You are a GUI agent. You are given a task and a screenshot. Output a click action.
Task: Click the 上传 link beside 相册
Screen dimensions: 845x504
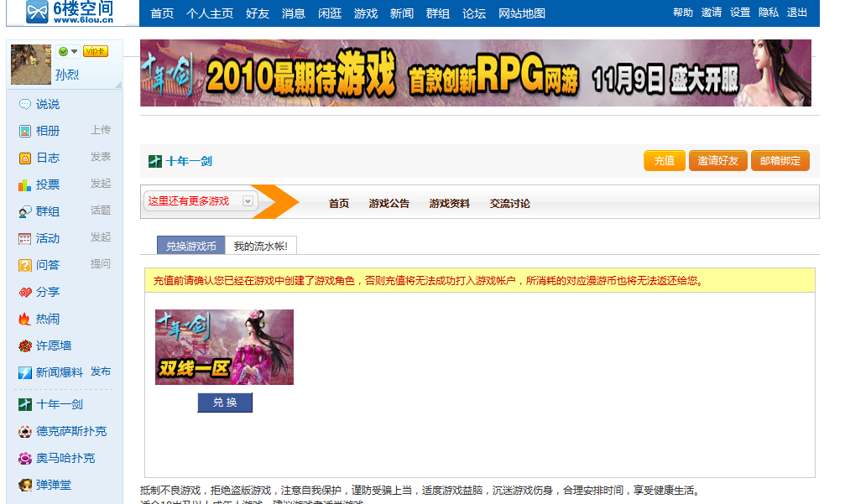point(101,131)
